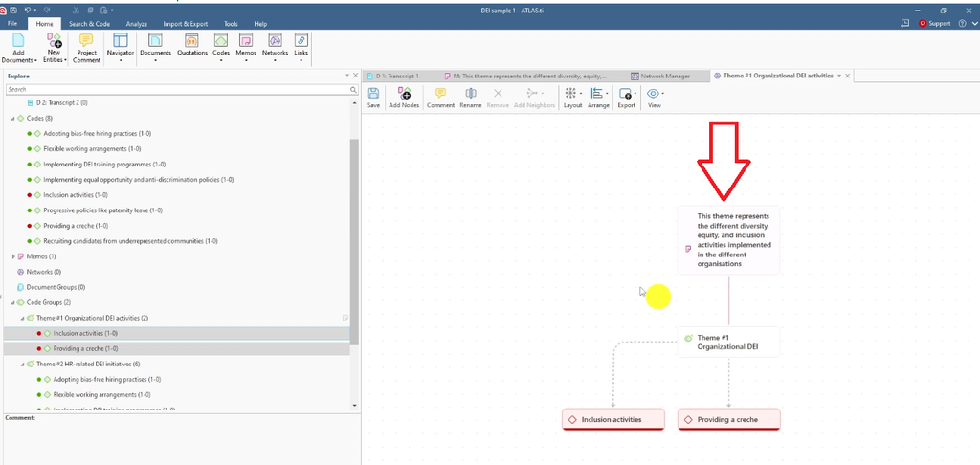Click the feedback icon left of Support
This screenshot has width=980, height=465.
905,23
